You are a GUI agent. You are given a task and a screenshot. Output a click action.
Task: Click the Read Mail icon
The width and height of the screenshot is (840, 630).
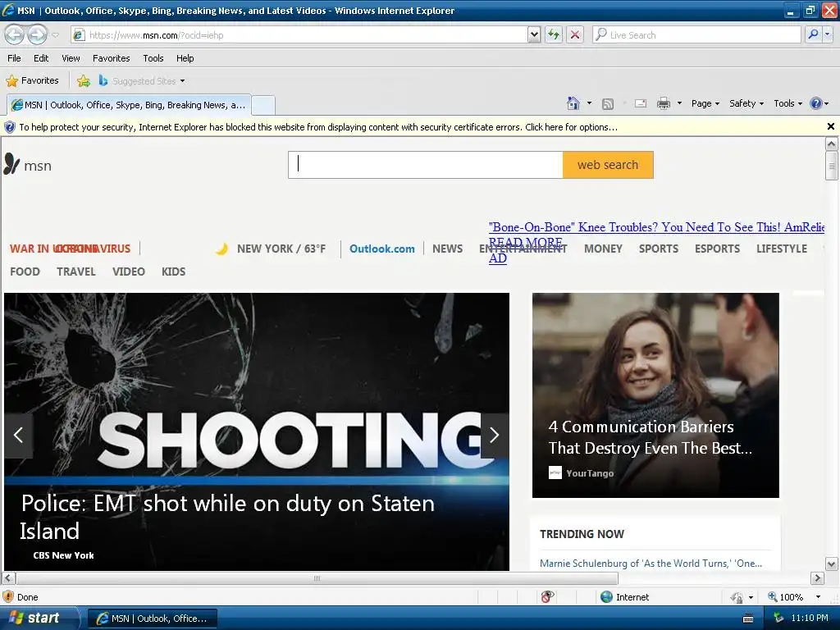pyautogui.click(x=641, y=103)
